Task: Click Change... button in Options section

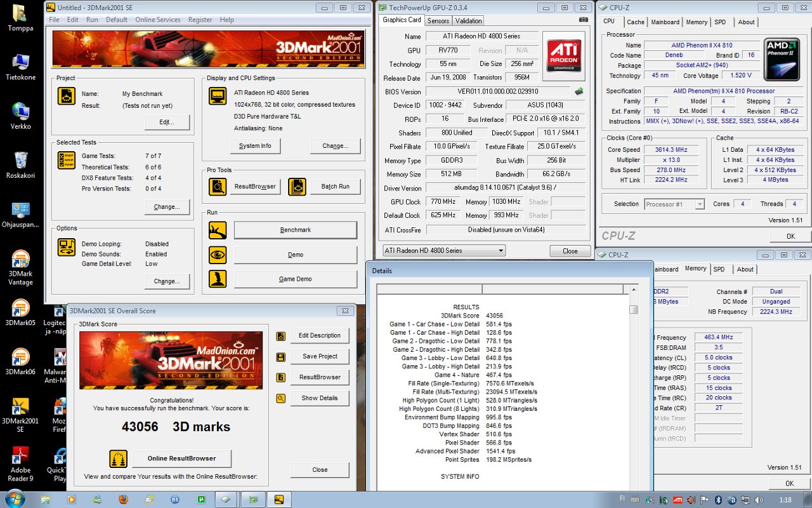Action: coord(167,281)
